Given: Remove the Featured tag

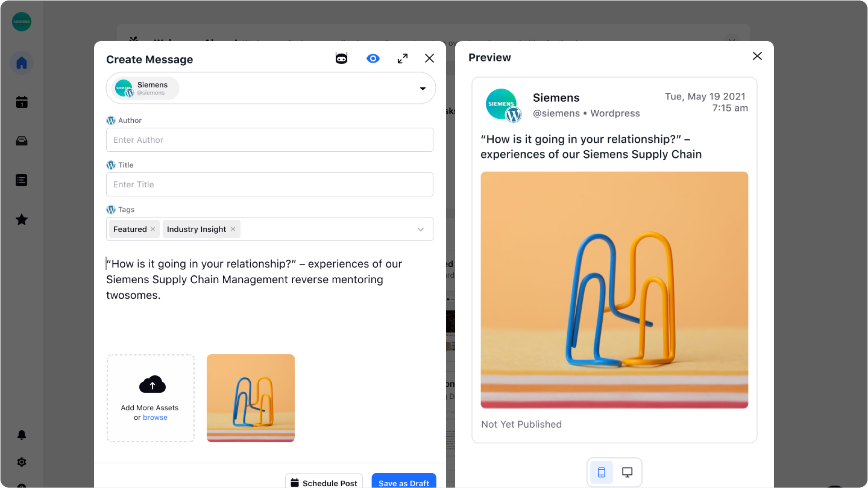Looking at the screenshot, I should click(153, 229).
